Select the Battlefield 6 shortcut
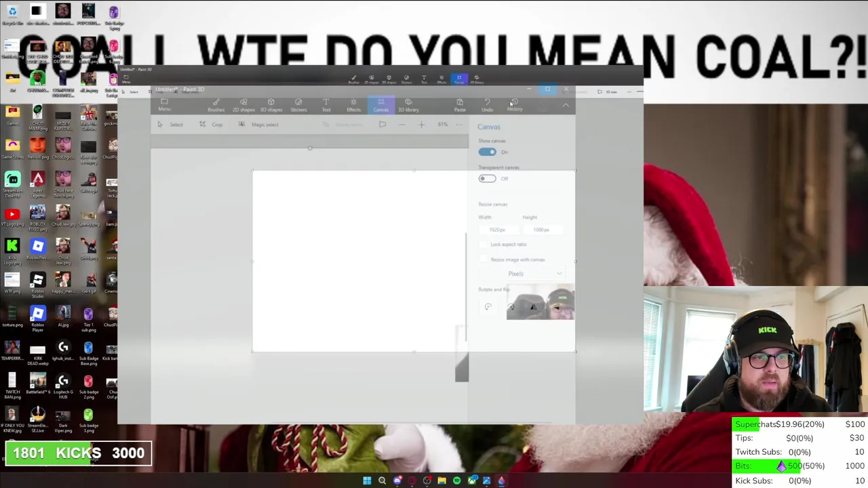Viewport: 868px width, 488px height. 37,384
